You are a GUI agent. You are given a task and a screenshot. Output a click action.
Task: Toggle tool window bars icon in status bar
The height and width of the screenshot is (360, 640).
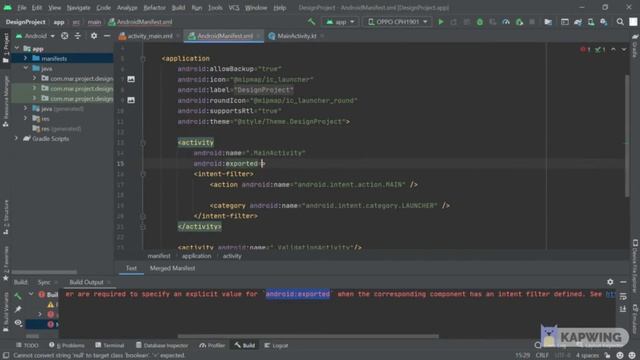6,355
